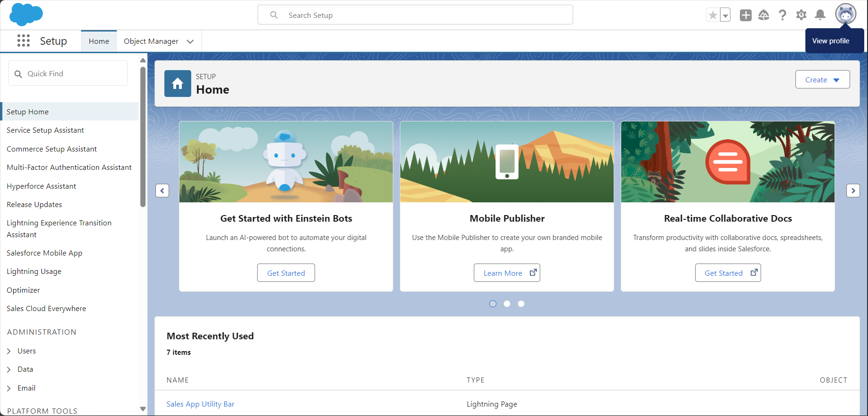This screenshot has height=416, width=868.
Task: Select Setup Home in sidebar
Action: (x=70, y=112)
